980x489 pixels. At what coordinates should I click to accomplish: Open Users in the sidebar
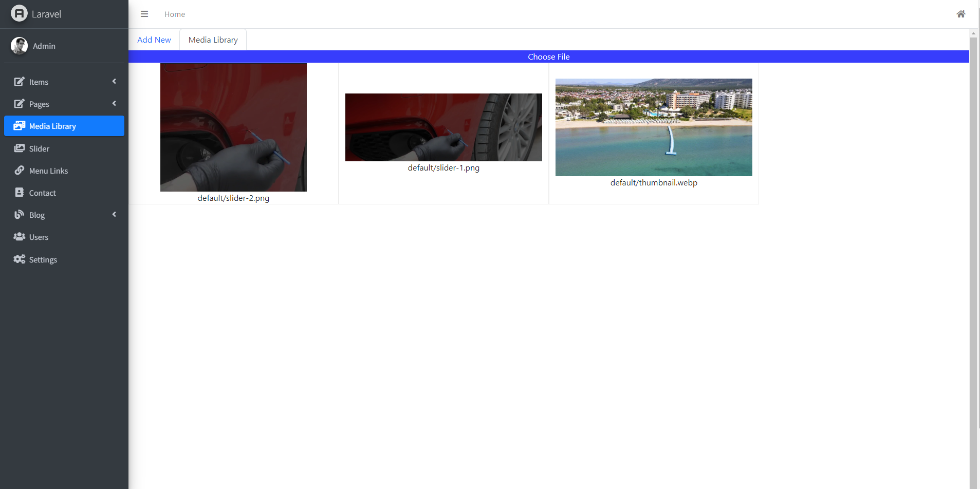click(x=64, y=237)
